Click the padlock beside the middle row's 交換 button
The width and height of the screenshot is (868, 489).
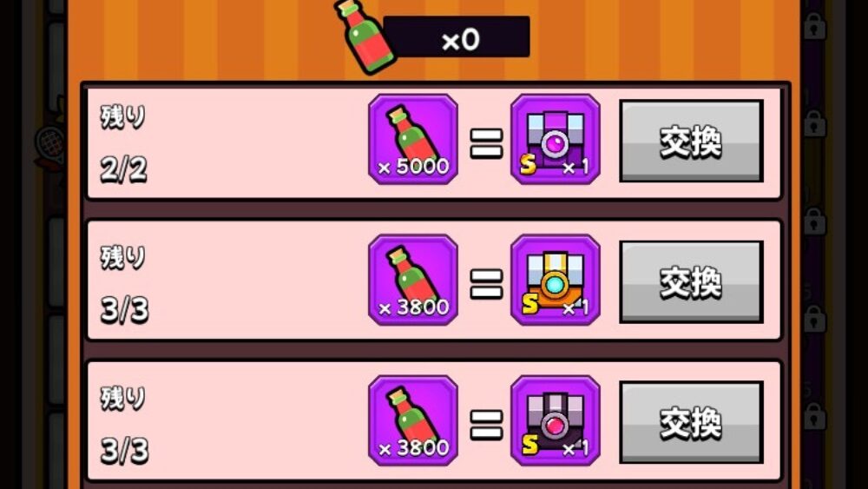pyautogui.click(x=814, y=319)
